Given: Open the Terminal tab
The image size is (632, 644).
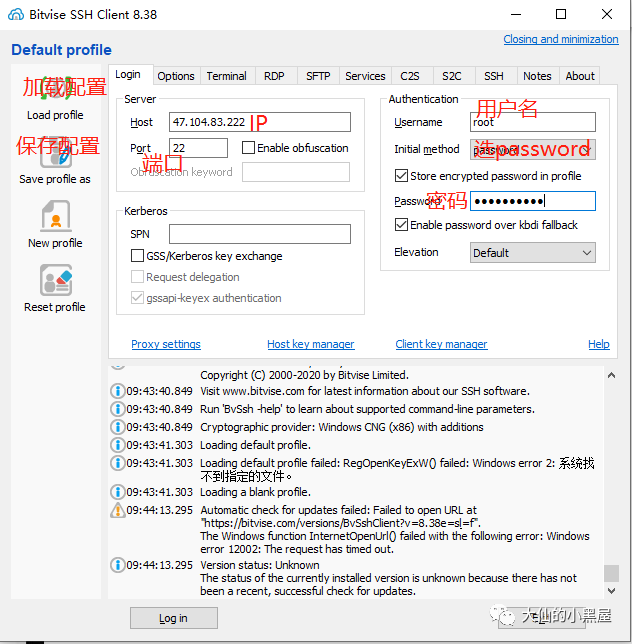Looking at the screenshot, I should (x=226, y=76).
